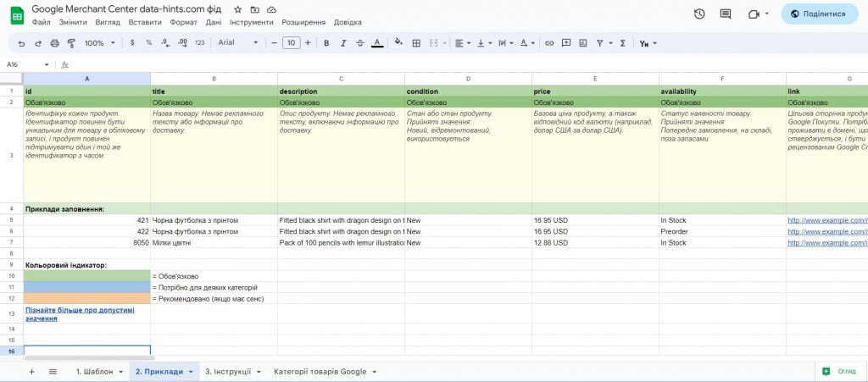Screen dimensions: 868x382
Task: Open the zoom 100% dropdown
Action: click(99, 42)
